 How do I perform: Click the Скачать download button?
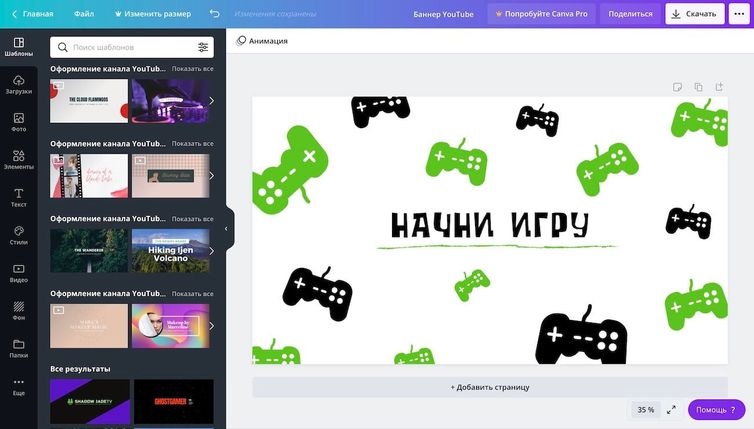(695, 14)
